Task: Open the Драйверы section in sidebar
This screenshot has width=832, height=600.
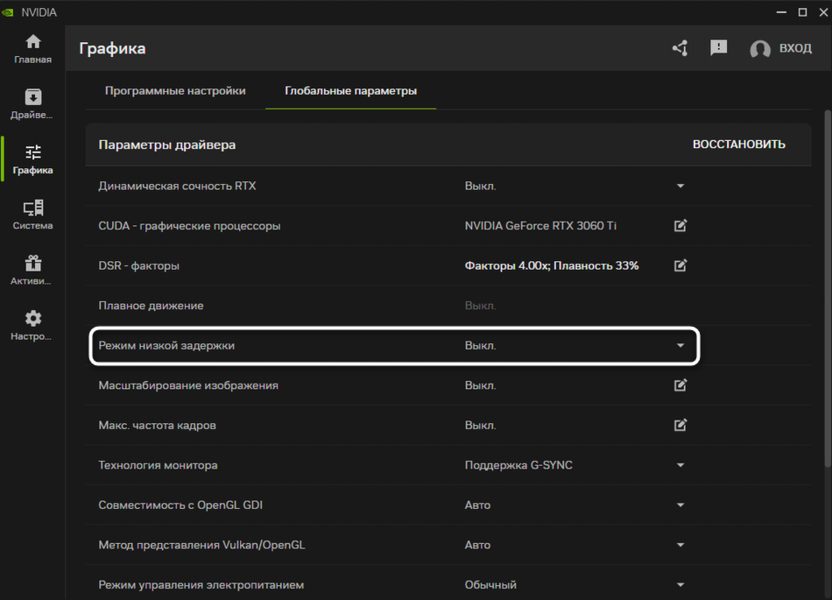Action: click(x=33, y=103)
